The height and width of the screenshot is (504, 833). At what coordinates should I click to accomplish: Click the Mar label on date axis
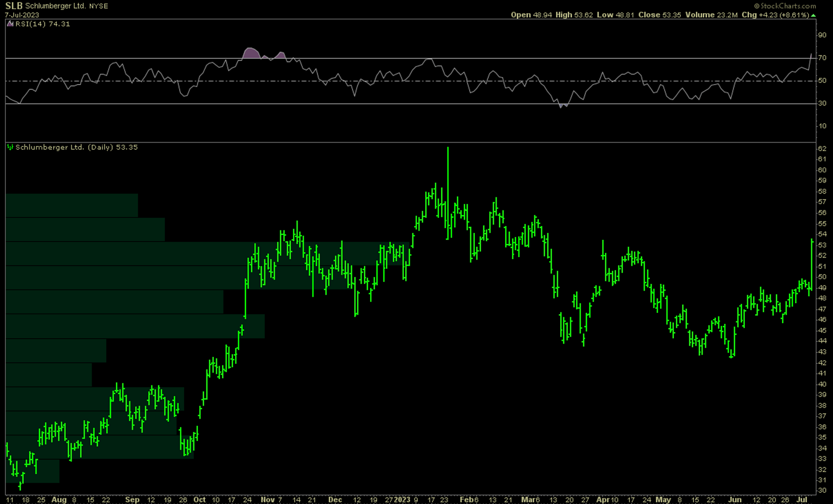click(x=528, y=500)
